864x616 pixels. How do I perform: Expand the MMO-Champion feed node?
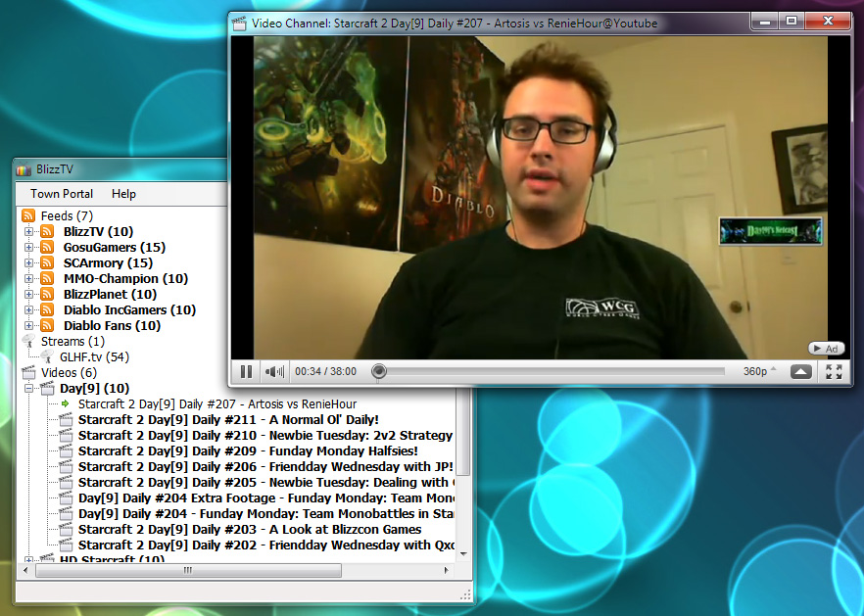[x=28, y=279]
